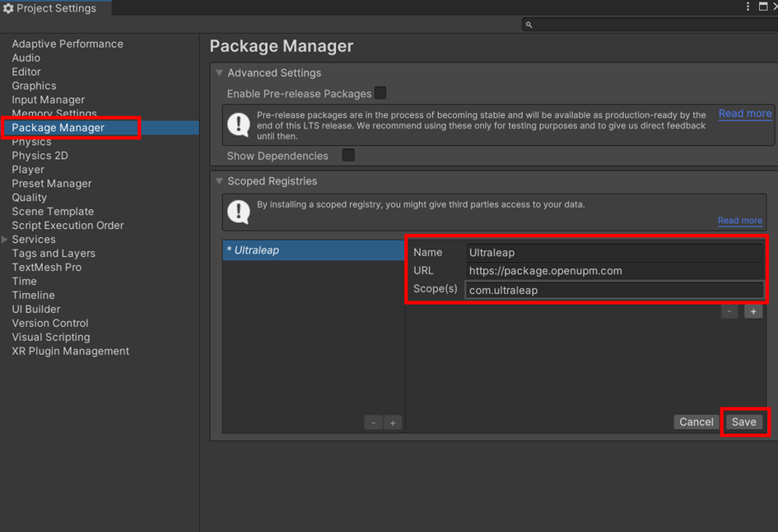Click the search magnifier icon
This screenshot has height=532, width=778.
(x=529, y=25)
